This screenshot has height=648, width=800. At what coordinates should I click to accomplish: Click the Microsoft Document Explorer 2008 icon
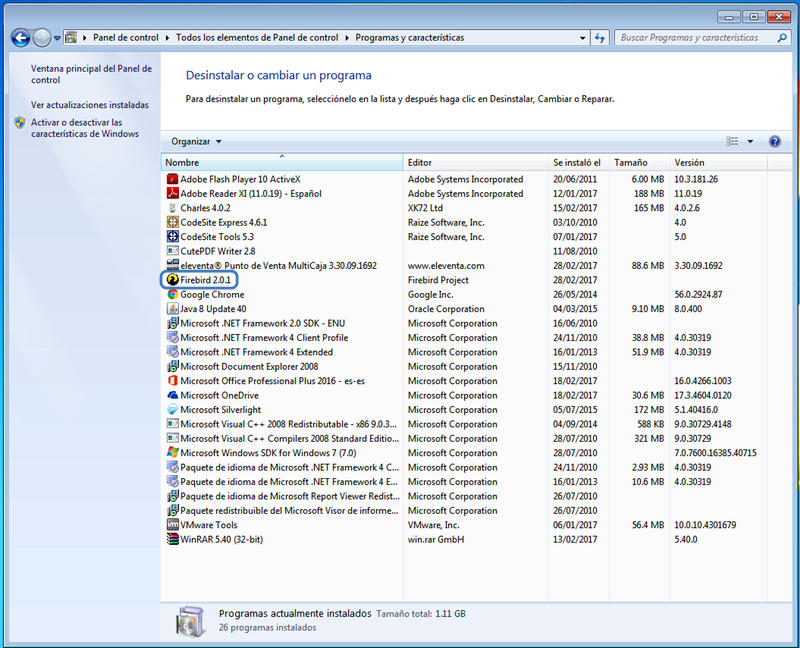[x=172, y=366]
